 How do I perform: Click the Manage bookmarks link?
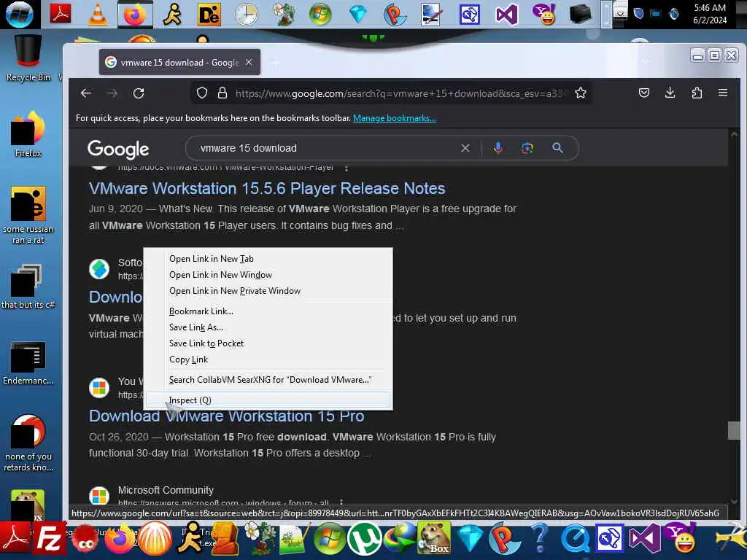coord(394,118)
